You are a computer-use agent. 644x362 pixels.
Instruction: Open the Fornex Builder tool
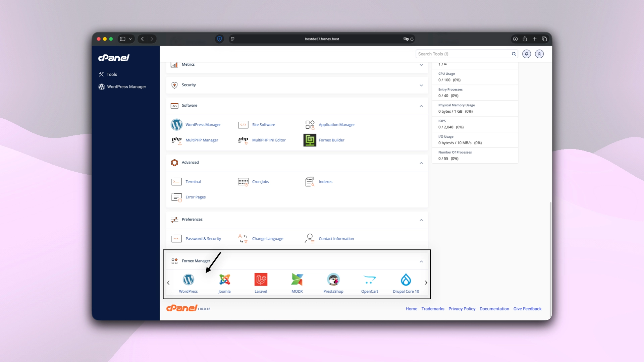[331, 140]
